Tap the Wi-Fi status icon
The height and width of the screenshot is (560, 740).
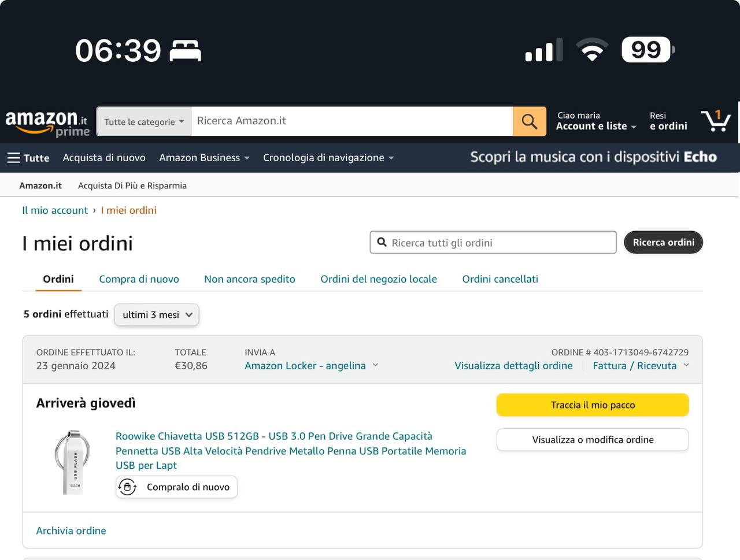(592, 50)
